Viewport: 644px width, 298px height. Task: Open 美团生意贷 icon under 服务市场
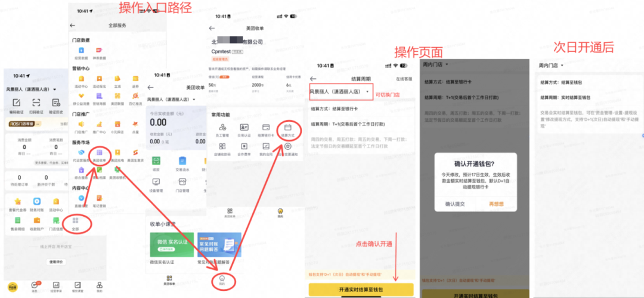(135, 153)
